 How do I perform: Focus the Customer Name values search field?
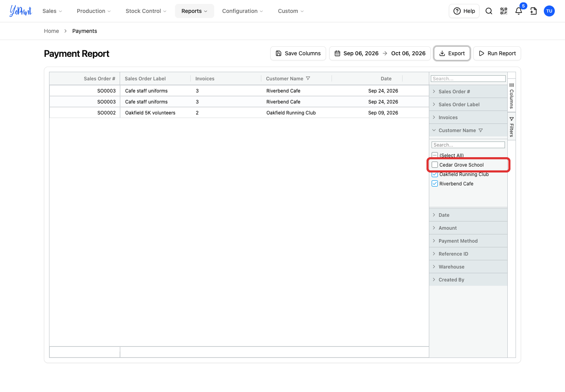click(x=468, y=145)
